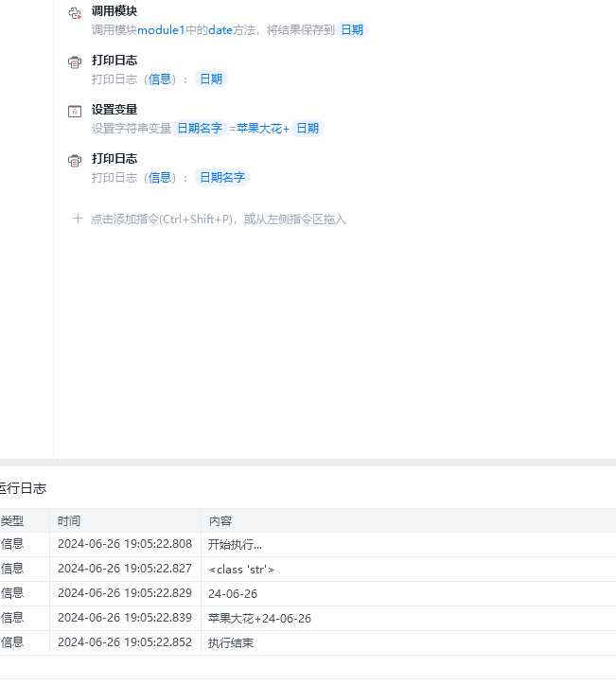The width and height of the screenshot is (616, 685).
Task: Change 信息 log level in last 打印日志 step
Action: [x=160, y=178]
